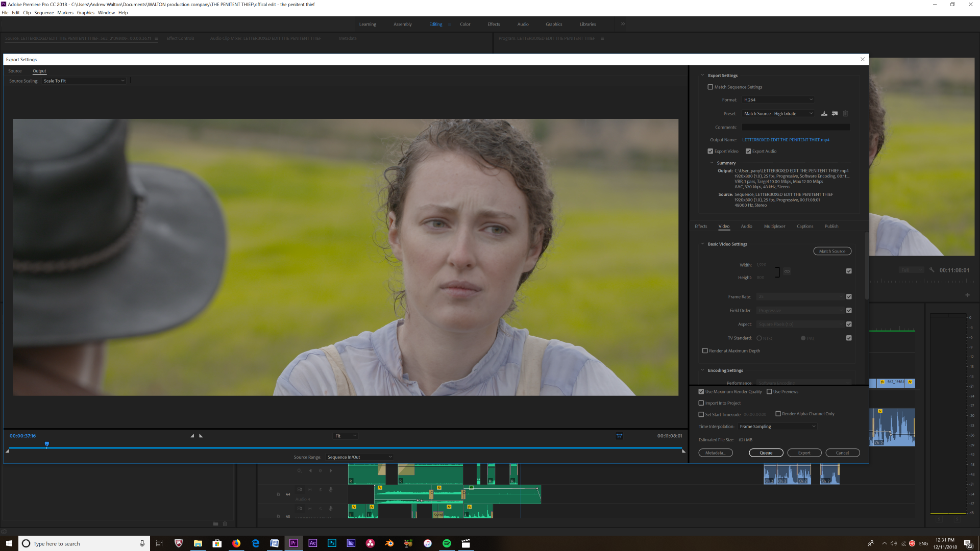Viewport: 980px width, 551px height.
Task: Toggle the width-height link constraint icon
Action: click(787, 271)
